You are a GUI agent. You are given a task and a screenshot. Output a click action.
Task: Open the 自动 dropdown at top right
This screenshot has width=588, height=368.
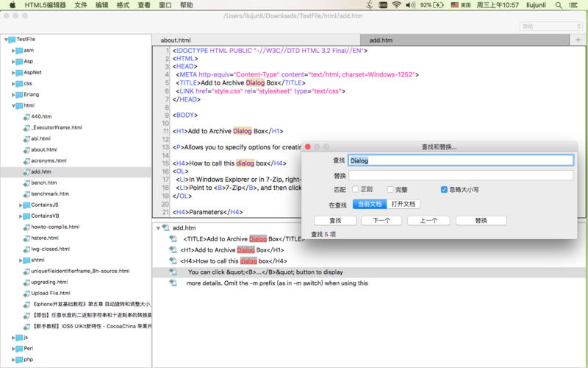click(551, 26)
